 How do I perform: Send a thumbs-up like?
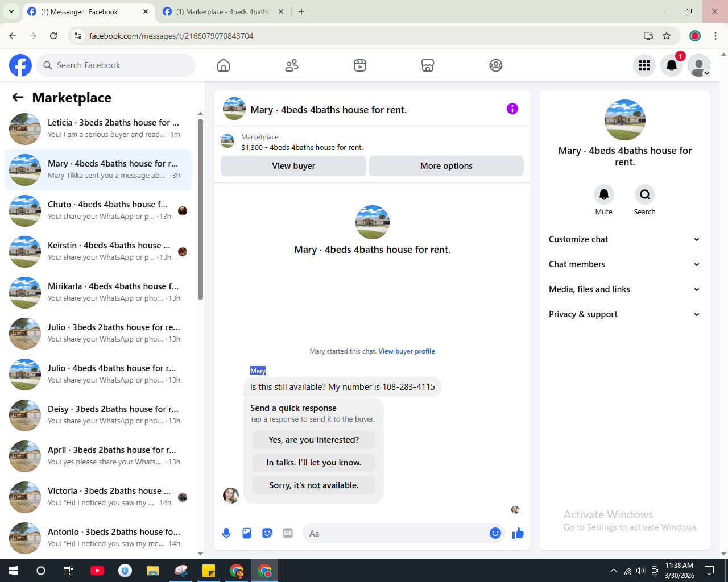tap(518, 533)
